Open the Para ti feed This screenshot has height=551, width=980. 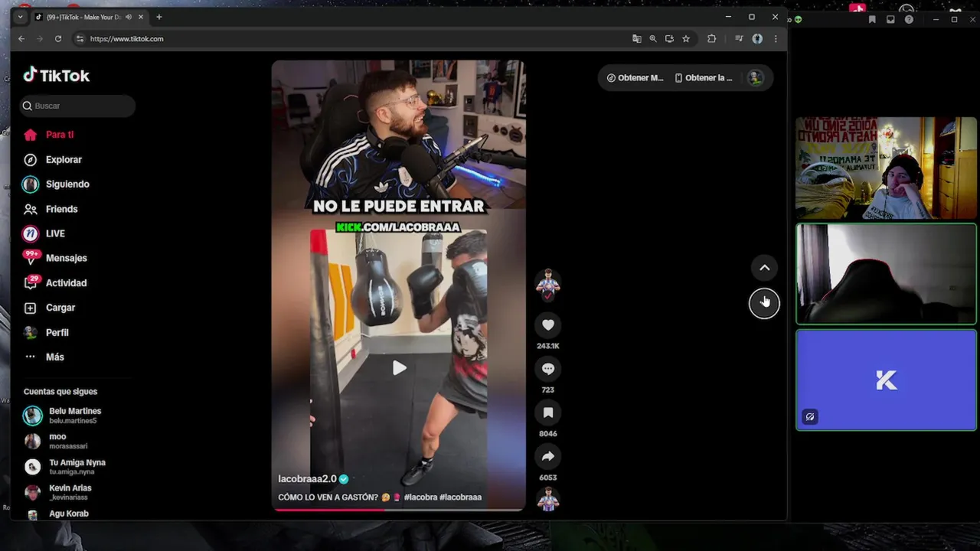click(x=59, y=135)
